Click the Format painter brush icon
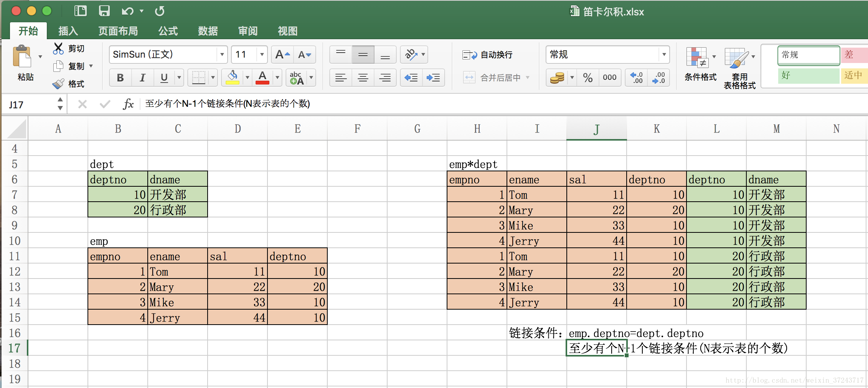The image size is (868, 388). coord(58,84)
